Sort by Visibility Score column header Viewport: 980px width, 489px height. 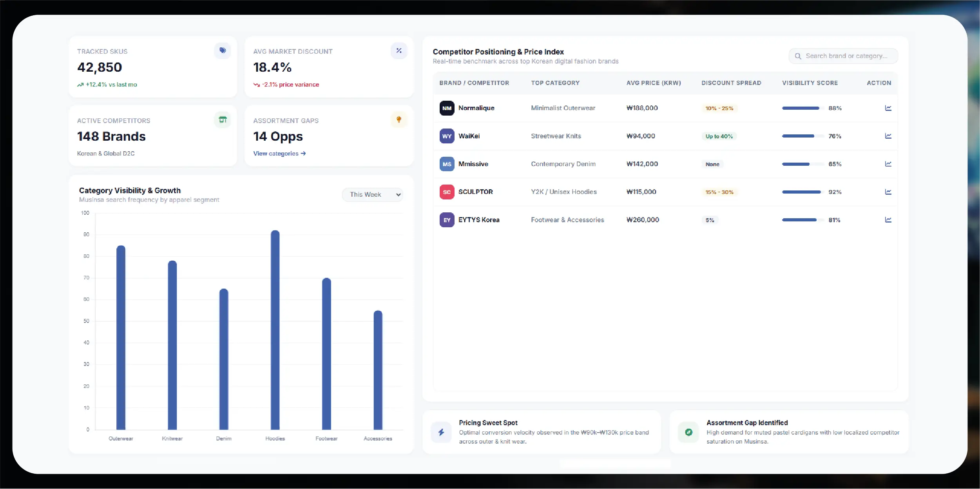tap(810, 83)
